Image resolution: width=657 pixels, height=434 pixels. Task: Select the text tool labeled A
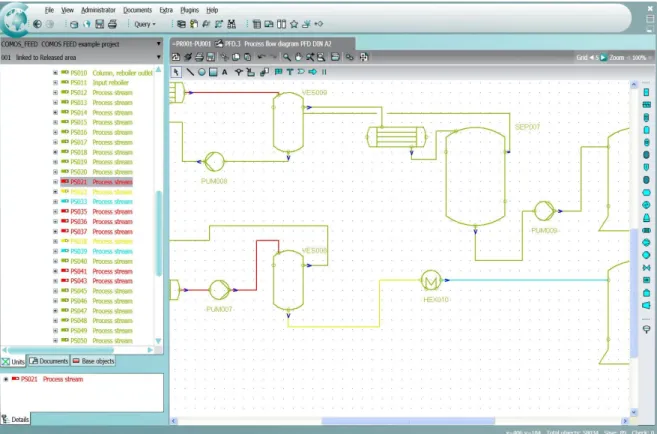coord(225,72)
